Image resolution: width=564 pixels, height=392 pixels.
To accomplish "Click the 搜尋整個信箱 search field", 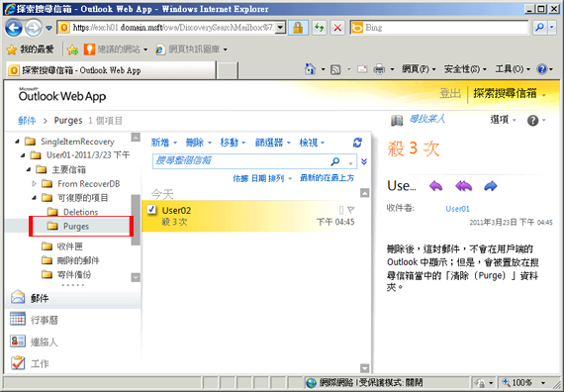I will point(241,161).
